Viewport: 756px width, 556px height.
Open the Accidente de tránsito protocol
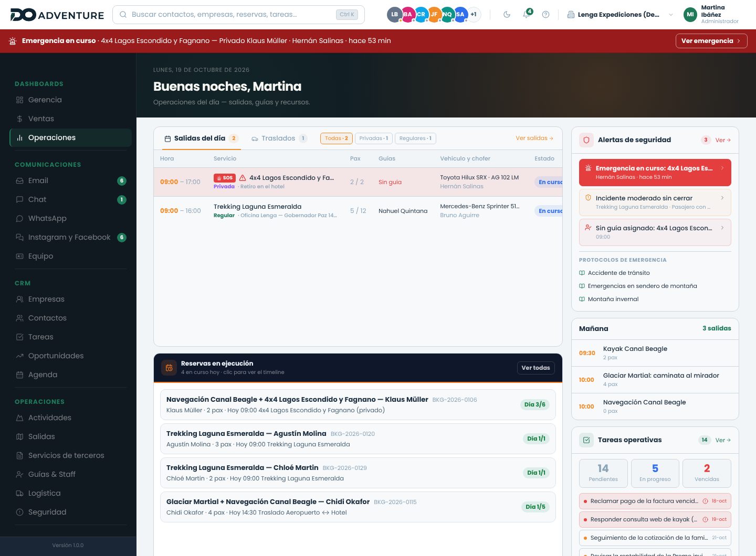click(x=614, y=273)
